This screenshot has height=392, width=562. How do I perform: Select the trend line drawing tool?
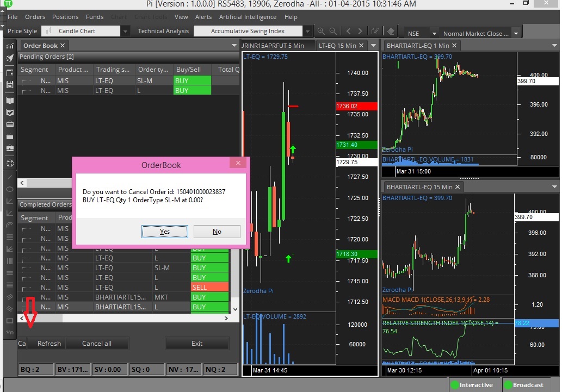tap(10, 177)
